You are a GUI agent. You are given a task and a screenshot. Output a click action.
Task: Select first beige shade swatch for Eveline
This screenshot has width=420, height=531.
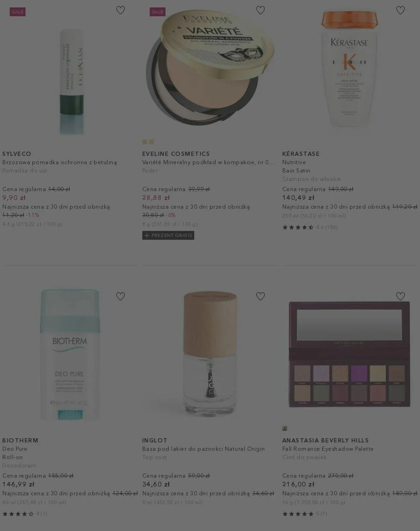pyautogui.click(x=144, y=142)
